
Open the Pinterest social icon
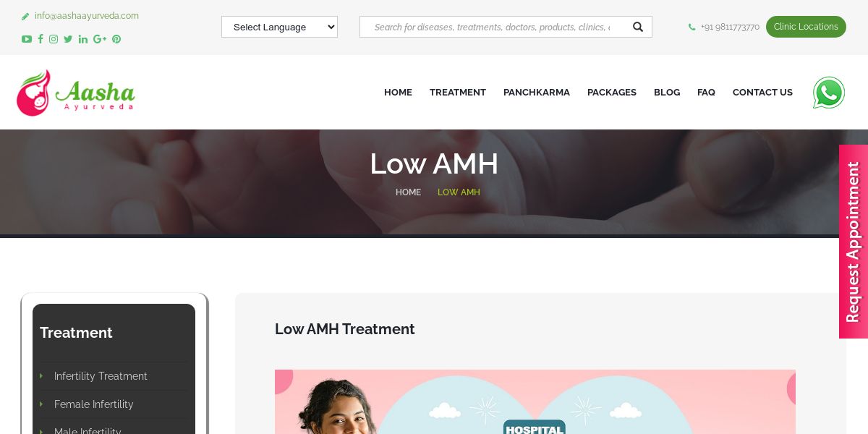pyautogui.click(x=116, y=39)
